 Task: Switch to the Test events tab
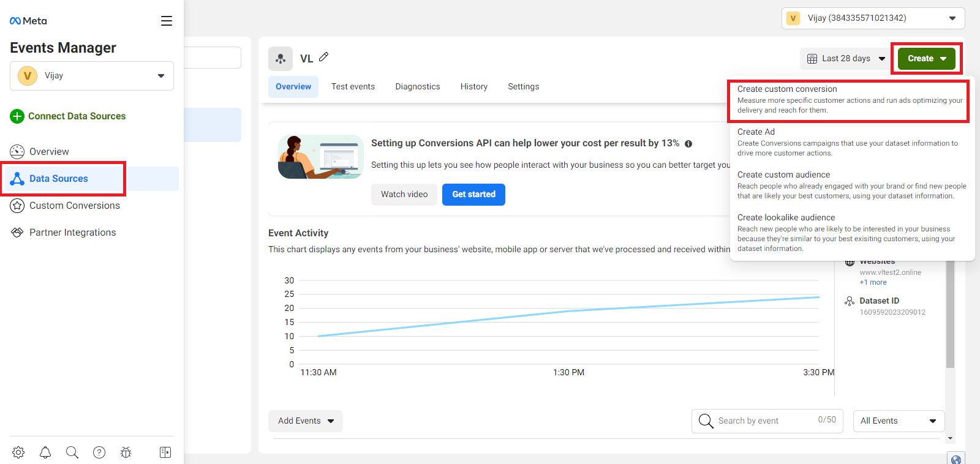point(353,87)
